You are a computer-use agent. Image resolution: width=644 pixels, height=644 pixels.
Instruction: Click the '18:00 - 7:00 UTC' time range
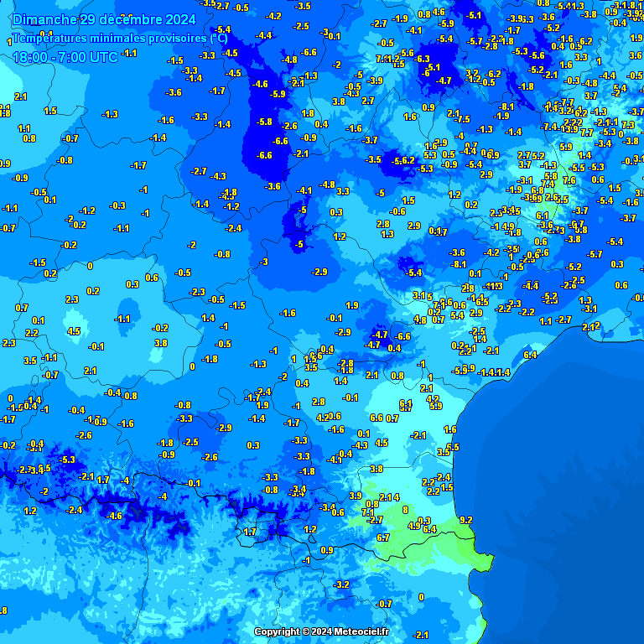(65, 57)
